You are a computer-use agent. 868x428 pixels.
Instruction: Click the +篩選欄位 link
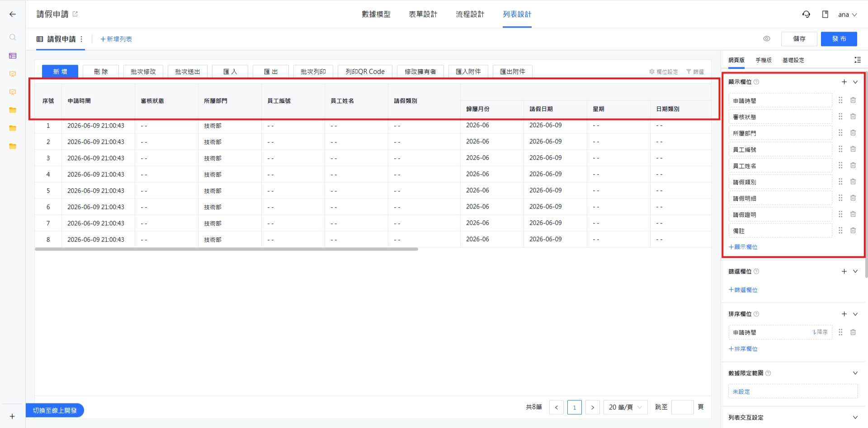743,290
